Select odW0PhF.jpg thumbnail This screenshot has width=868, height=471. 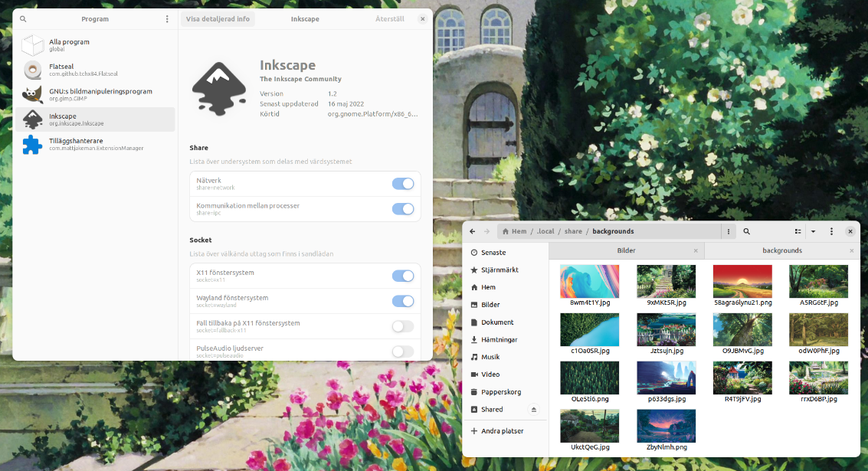(819, 329)
